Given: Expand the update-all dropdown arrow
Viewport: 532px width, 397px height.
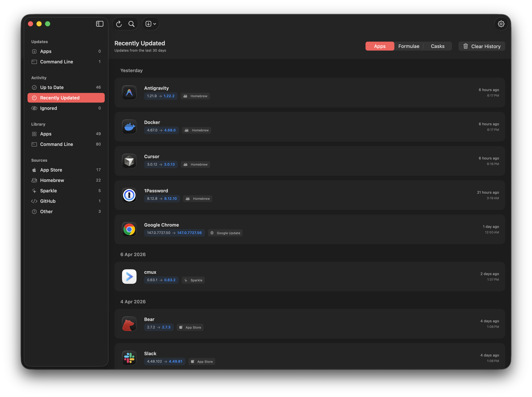Looking at the screenshot, I should (155, 24).
